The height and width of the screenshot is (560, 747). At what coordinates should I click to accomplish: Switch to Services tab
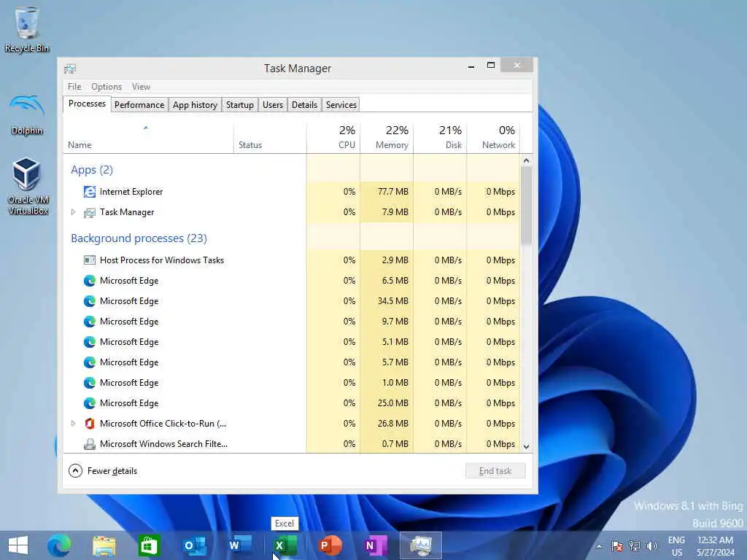coord(341,105)
